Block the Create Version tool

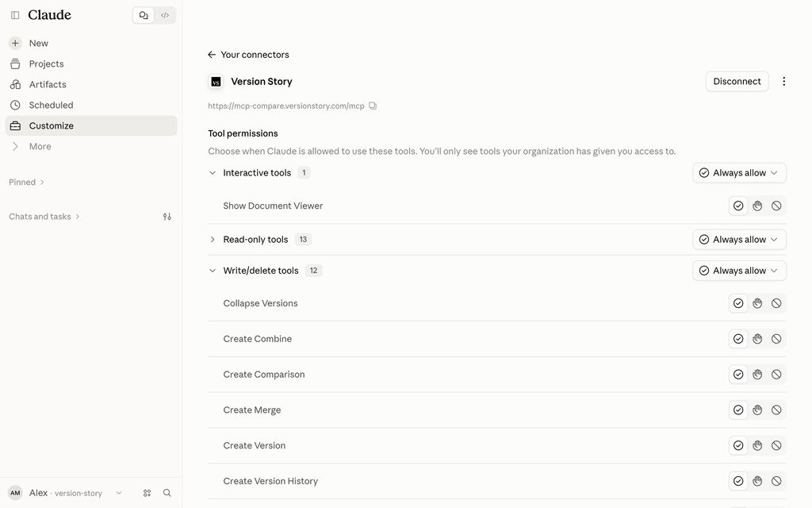click(776, 446)
